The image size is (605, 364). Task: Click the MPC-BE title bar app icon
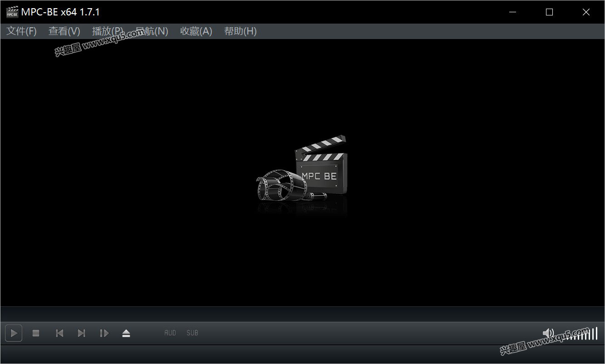pyautogui.click(x=12, y=12)
